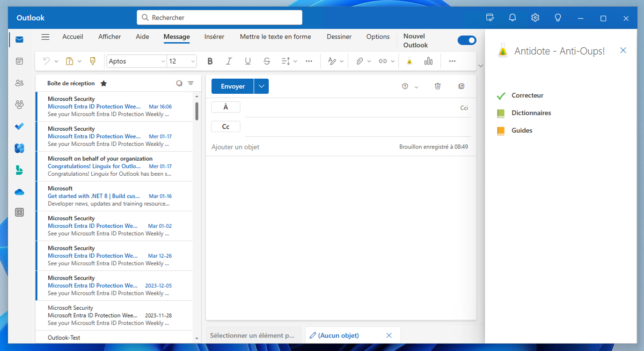This screenshot has height=351, width=644.
Task: Expand the Envoyer send options arrow
Action: (261, 86)
